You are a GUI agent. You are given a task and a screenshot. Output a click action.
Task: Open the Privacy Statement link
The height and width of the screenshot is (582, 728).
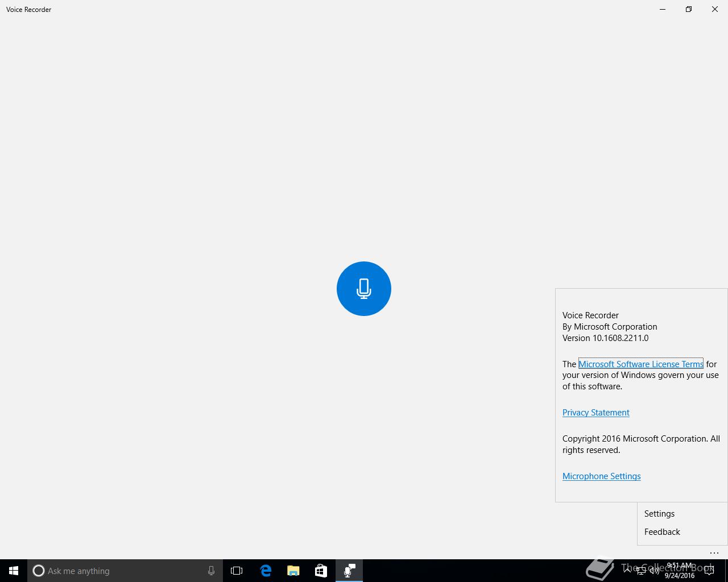596,413
